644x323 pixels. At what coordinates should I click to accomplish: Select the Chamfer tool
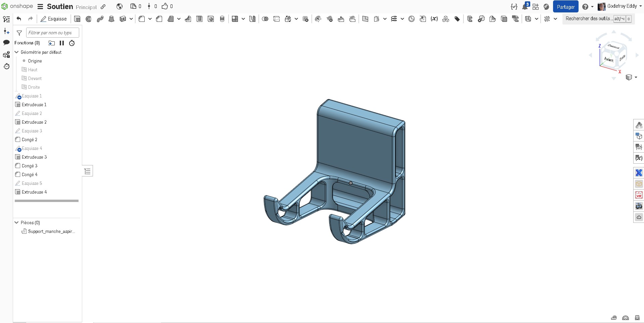tap(159, 19)
